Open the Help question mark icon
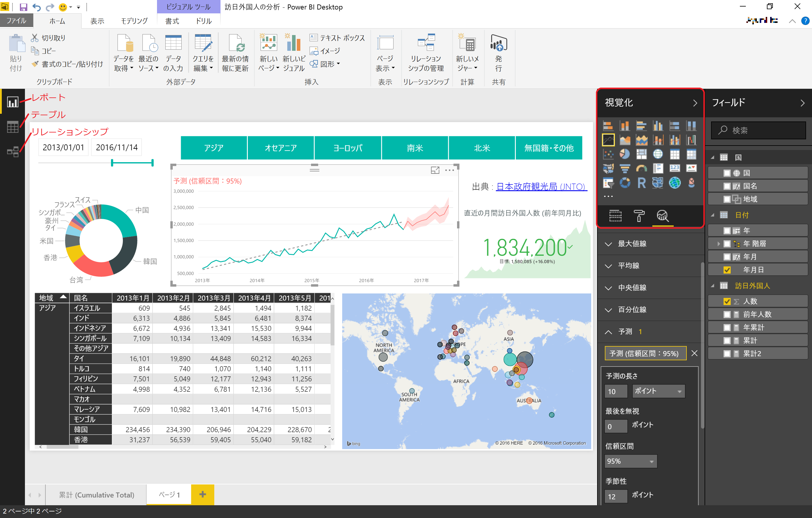This screenshot has width=812, height=518. click(805, 21)
